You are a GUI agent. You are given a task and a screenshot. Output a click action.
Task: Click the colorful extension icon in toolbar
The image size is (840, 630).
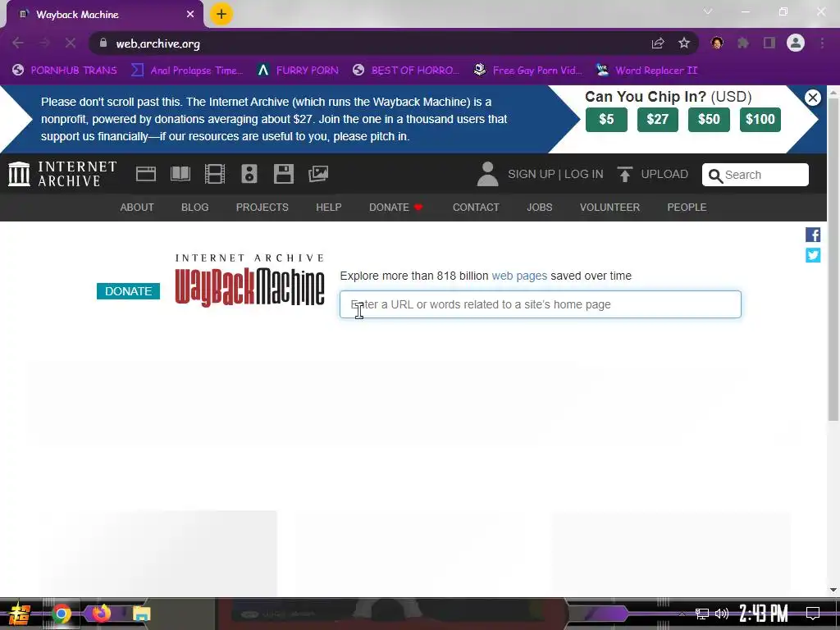tap(717, 43)
